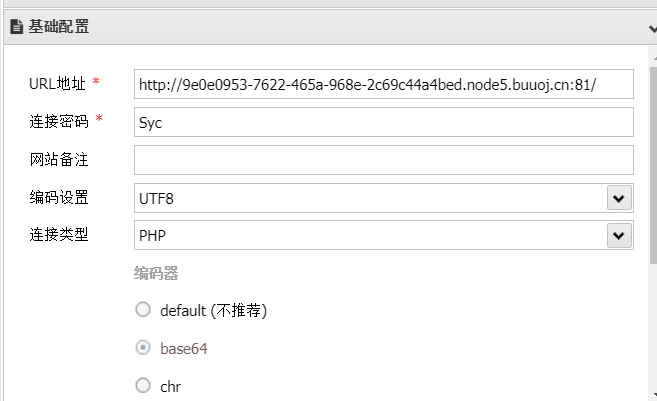Click the 基础配置 panel header title
This screenshot has width=657, height=401.
click(x=59, y=27)
